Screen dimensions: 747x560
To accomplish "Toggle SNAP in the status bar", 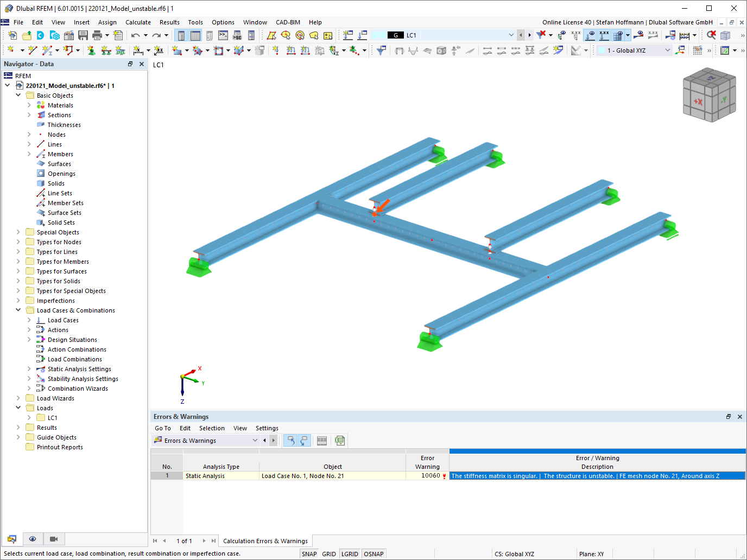I will tap(308, 553).
